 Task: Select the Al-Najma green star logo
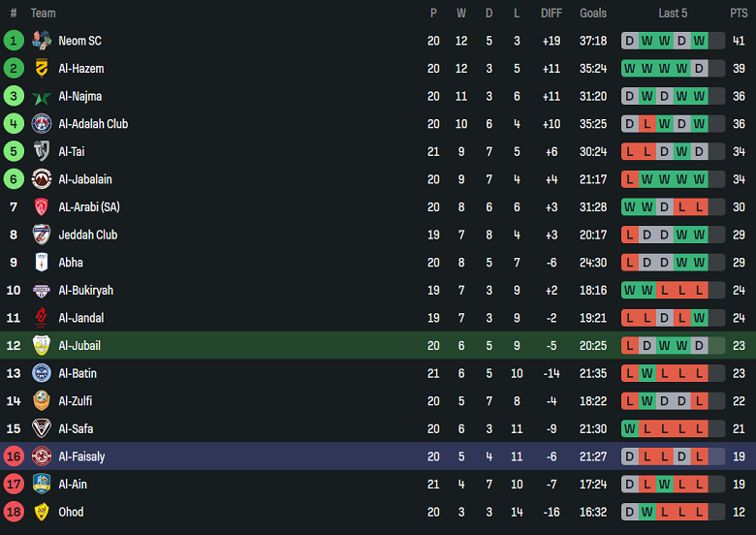(x=41, y=97)
